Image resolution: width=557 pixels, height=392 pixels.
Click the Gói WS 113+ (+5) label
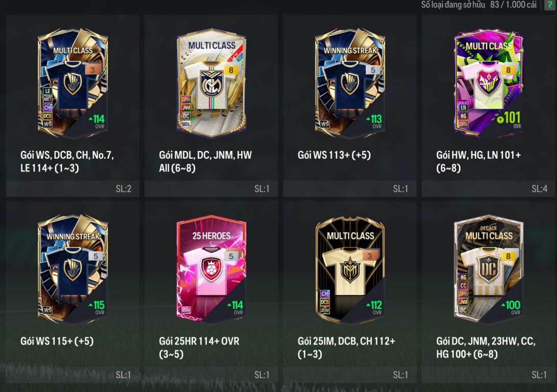[334, 155]
